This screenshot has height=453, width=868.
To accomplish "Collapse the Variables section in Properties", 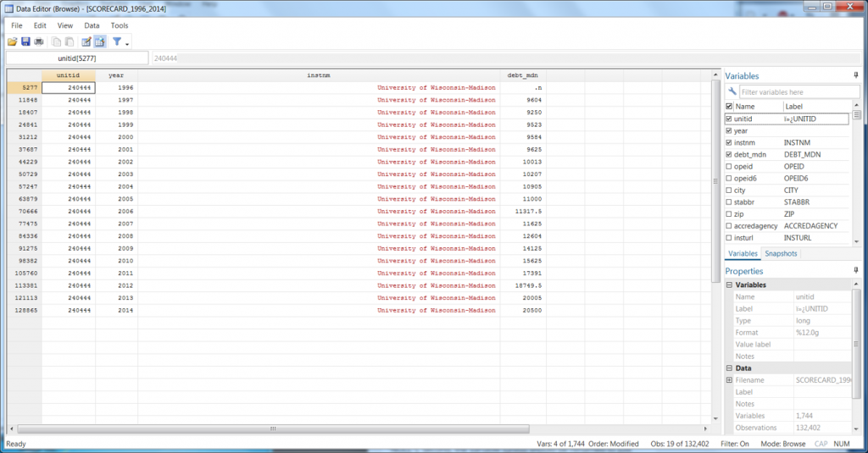I will pyautogui.click(x=729, y=285).
